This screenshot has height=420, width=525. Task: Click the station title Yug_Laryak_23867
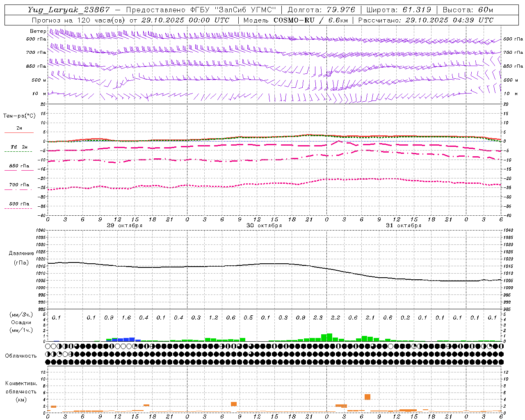coord(69,10)
